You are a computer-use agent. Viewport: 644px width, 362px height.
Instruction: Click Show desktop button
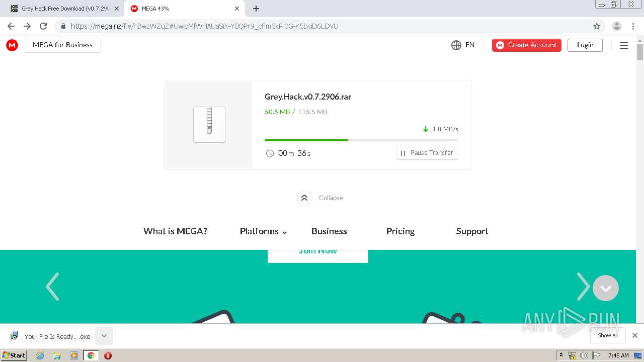638,355
